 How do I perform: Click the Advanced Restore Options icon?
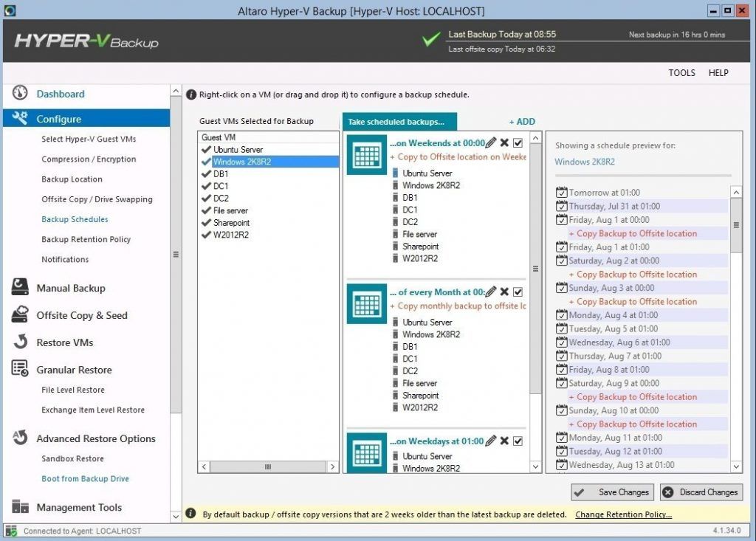pyautogui.click(x=20, y=438)
